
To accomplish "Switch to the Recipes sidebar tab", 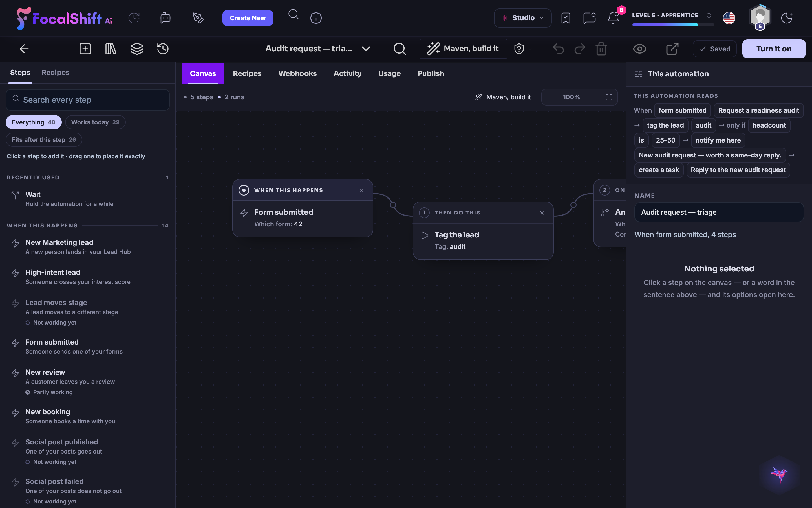I will tap(55, 72).
